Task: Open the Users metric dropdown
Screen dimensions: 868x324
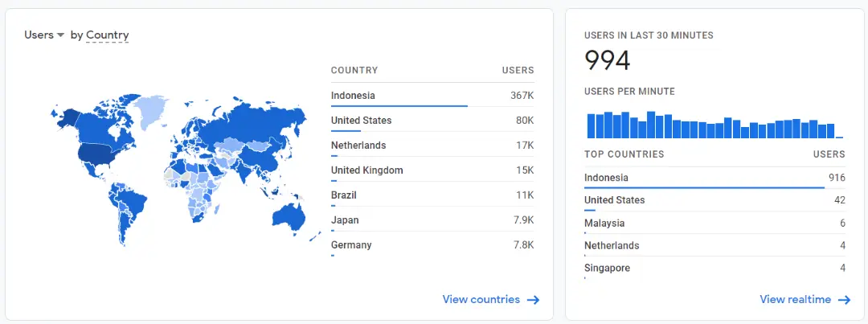Action: point(43,35)
